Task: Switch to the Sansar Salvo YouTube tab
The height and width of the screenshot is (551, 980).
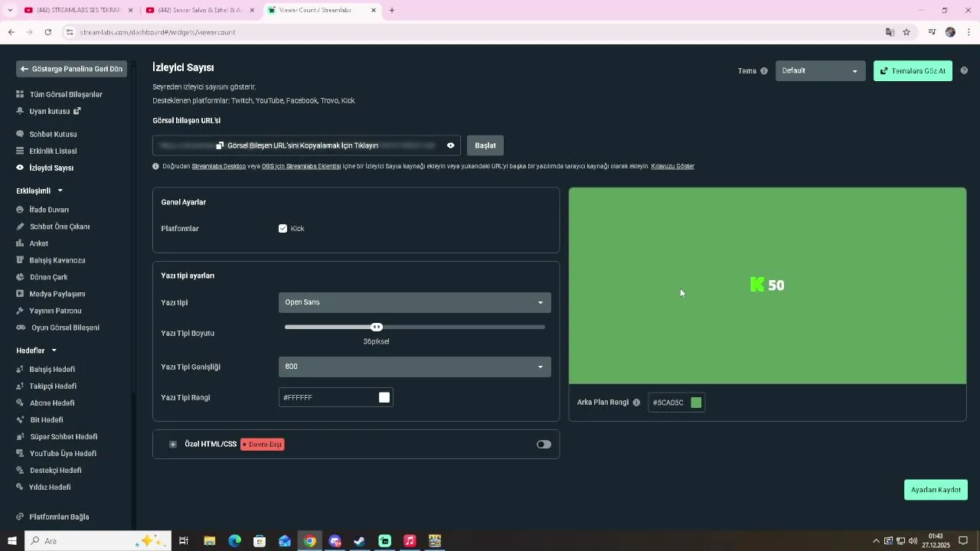Action: (x=199, y=10)
